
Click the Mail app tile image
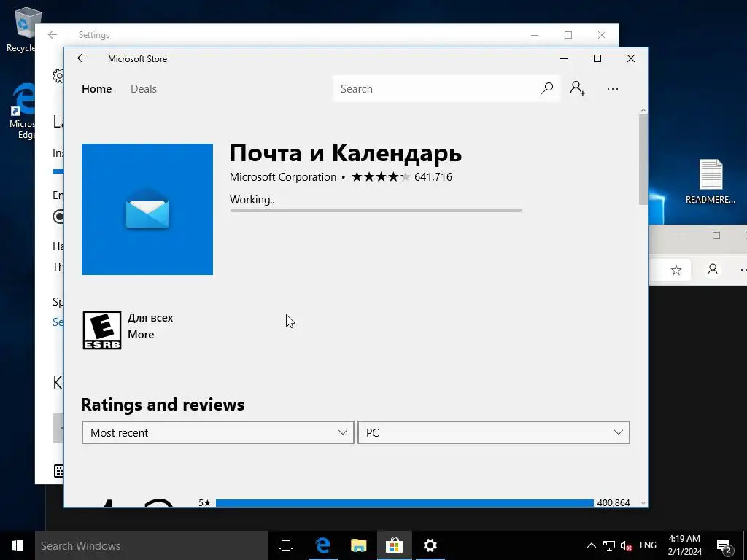(x=147, y=209)
